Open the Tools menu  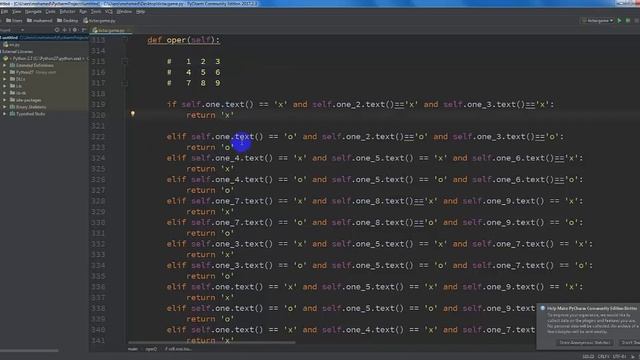point(96,12)
